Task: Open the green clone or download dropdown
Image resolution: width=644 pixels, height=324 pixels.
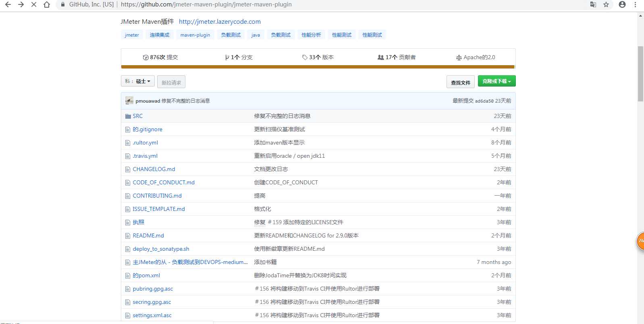Action: coord(497,81)
